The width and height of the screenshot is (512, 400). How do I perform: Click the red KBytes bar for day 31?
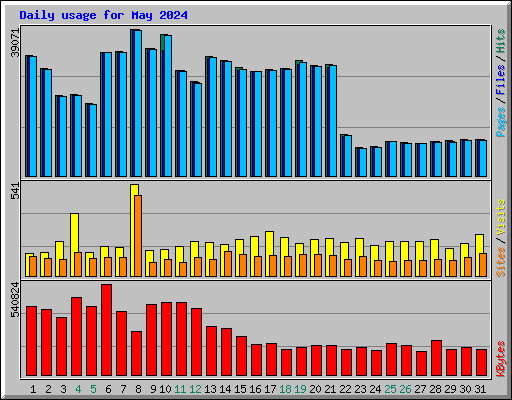pos(481,363)
